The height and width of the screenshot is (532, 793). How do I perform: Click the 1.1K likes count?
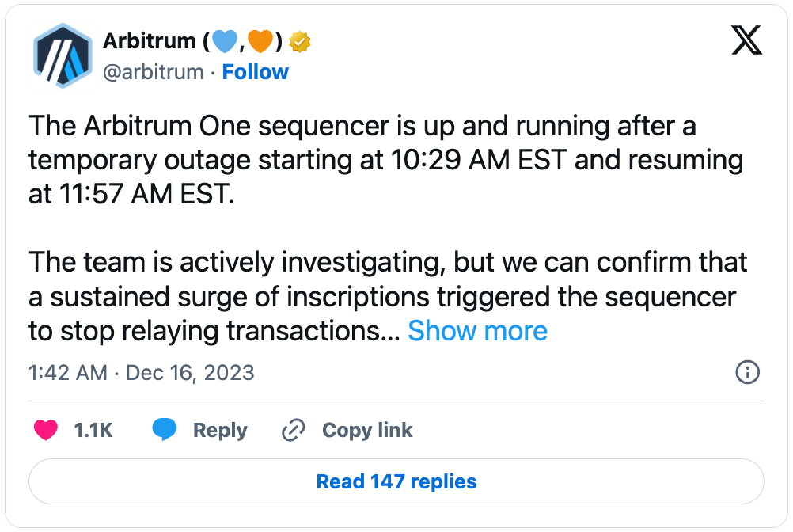pyautogui.click(x=93, y=431)
